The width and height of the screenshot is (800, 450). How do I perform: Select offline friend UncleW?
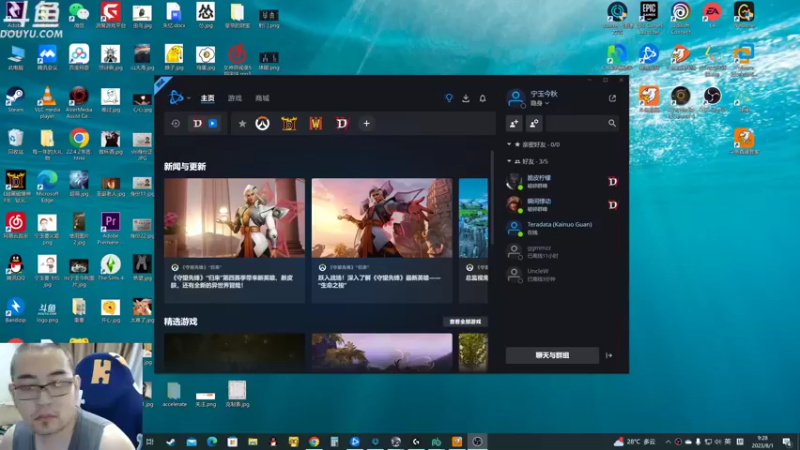tap(562, 275)
